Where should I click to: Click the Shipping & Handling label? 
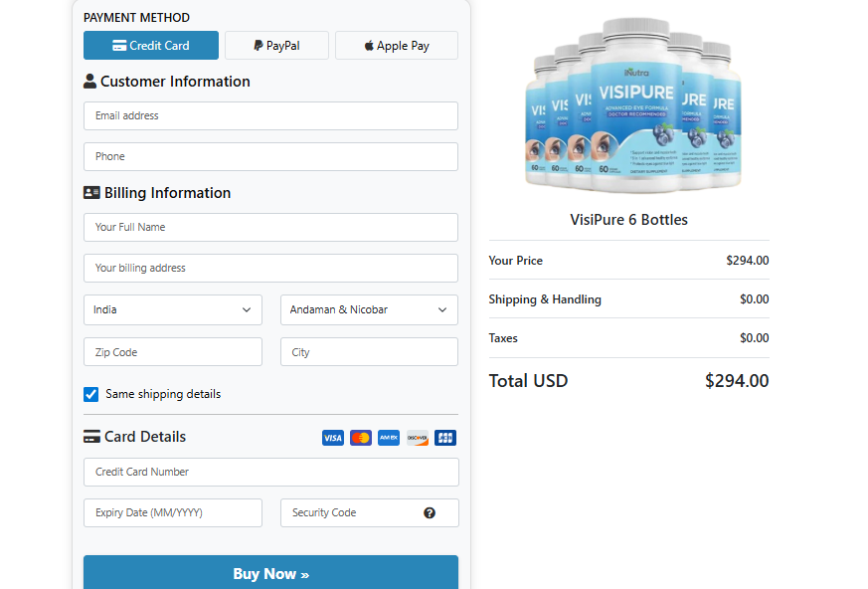[545, 299]
